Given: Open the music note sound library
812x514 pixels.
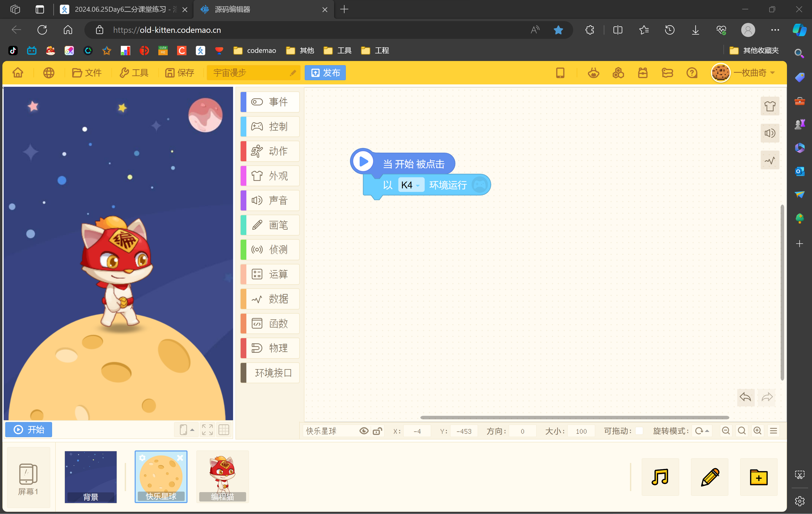Looking at the screenshot, I should pyautogui.click(x=660, y=477).
